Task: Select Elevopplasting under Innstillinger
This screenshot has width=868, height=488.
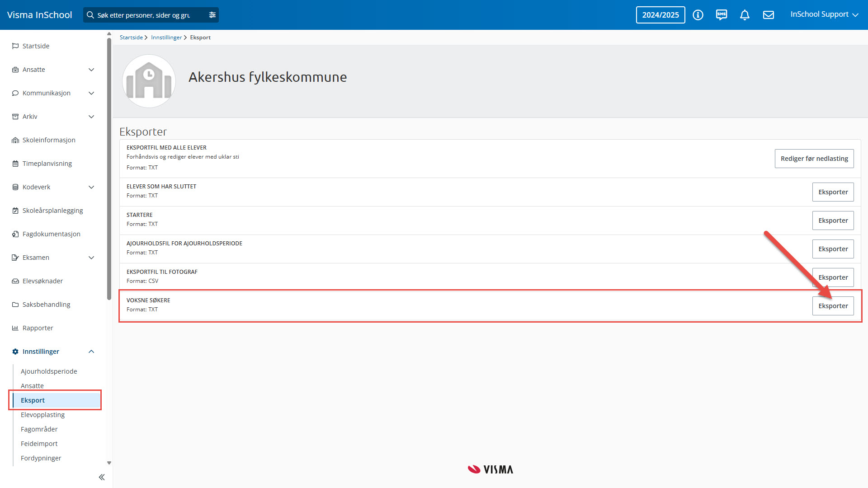Action: 42,415
